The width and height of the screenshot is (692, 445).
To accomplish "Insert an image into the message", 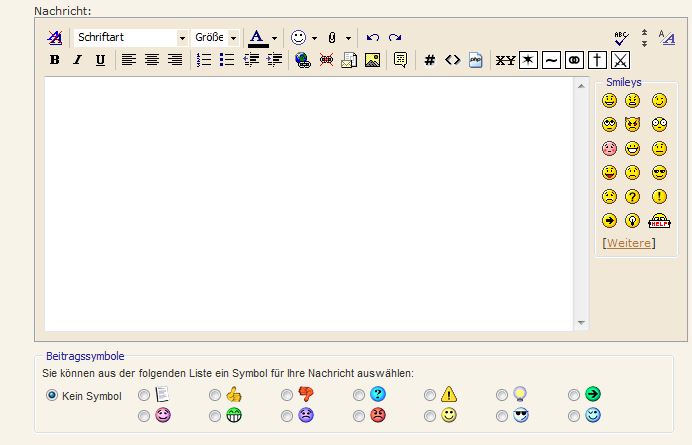I will pos(372,60).
